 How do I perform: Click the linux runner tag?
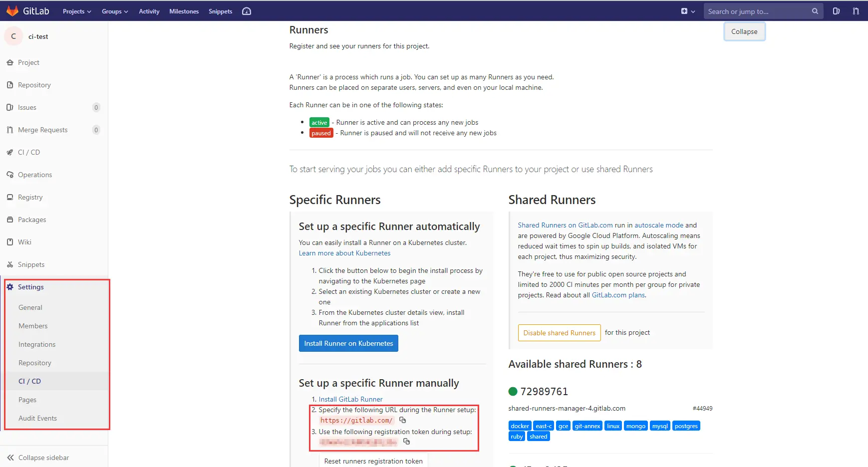[613, 426]
